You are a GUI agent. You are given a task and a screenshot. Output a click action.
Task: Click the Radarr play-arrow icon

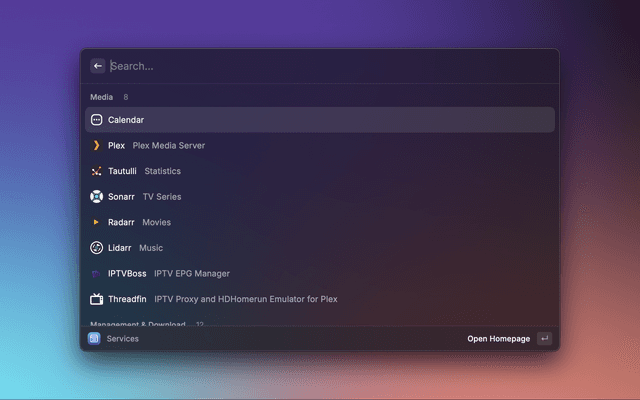pyautogui.click(x=97, y=222)
